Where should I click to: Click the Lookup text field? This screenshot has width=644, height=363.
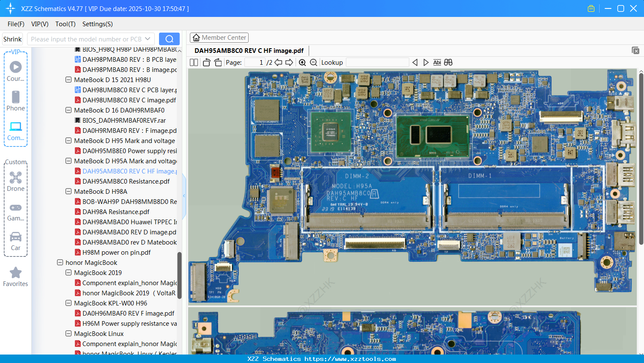[x=377, y=62]
